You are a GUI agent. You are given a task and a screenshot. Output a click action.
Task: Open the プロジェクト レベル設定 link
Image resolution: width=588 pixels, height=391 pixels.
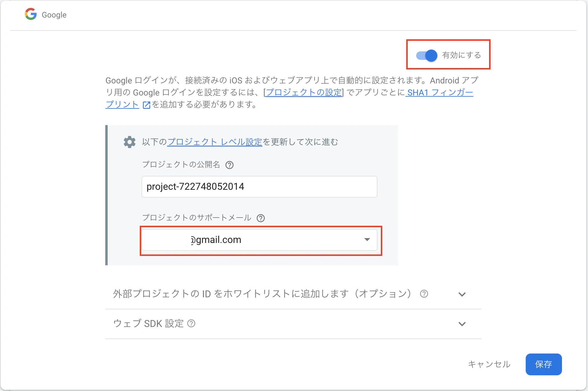coord(214,142)
